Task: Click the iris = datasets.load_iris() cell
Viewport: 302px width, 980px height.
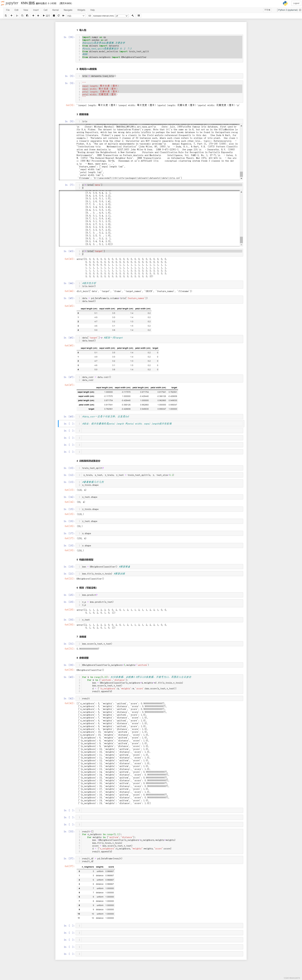Action: pyautogui.click(x=159, y=76)
